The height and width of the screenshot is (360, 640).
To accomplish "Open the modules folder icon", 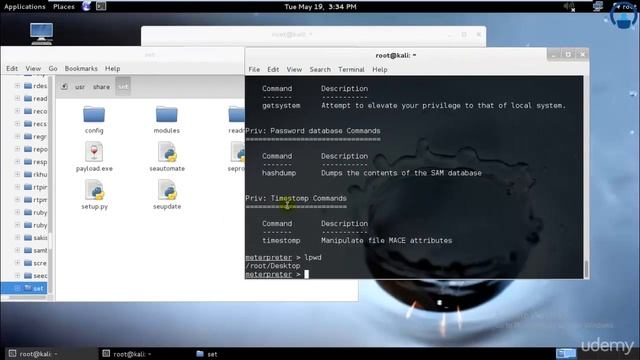I will [167, 115].
